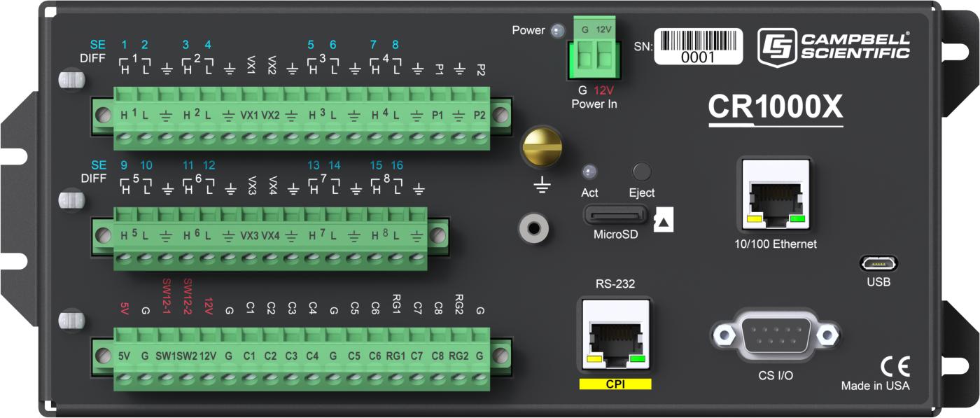The image size is (980, 418).
Task: Click the serial number barcode label 0001
Action: (x=698, y=46)
